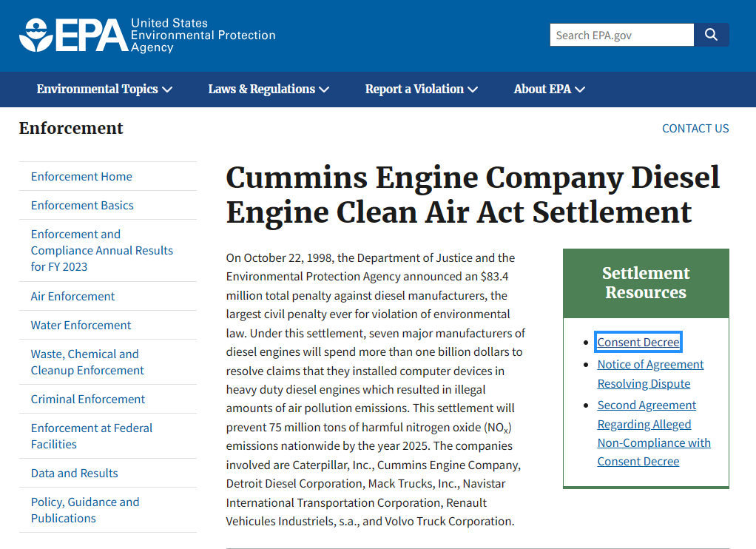The height and width of the screenshot is (549, 756).
Task: Expand the Report a Violation menu
Action: (x=422, y=90)
